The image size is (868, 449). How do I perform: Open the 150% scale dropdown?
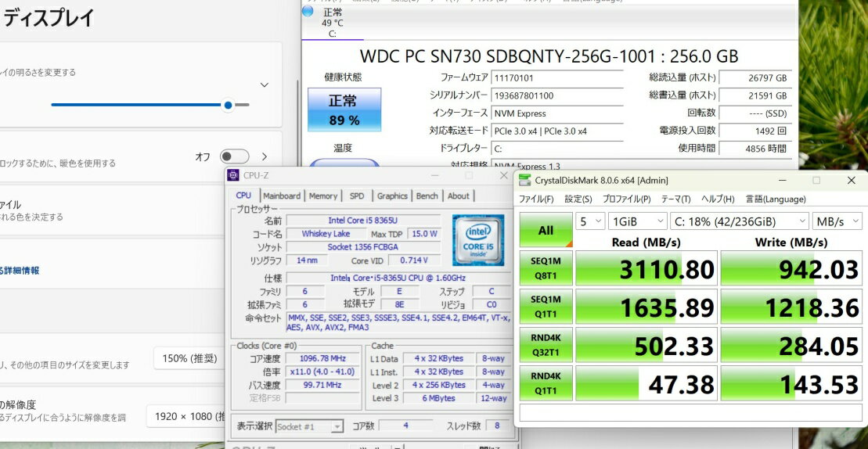click(188, 358)
